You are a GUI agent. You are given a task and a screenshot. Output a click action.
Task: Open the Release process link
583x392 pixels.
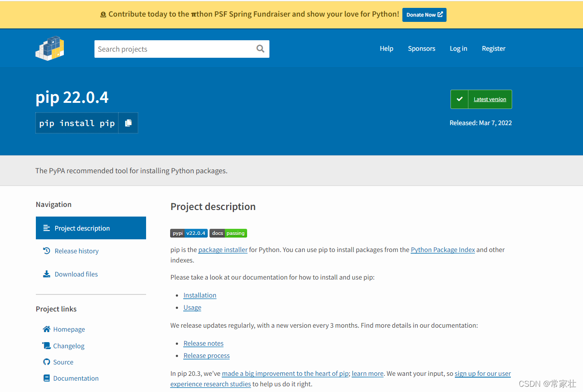tap(206, 356)
